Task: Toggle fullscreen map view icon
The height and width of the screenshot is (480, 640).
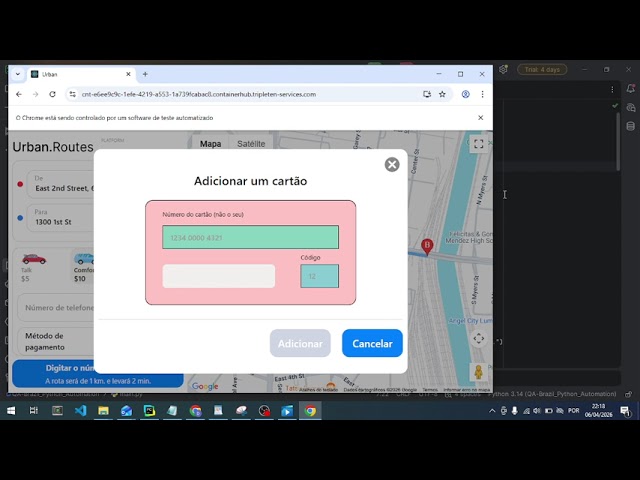Action: coord(478,144)
